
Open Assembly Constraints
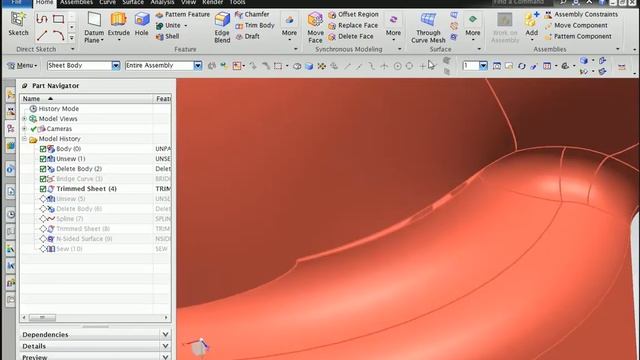click(x=581, y=14)
